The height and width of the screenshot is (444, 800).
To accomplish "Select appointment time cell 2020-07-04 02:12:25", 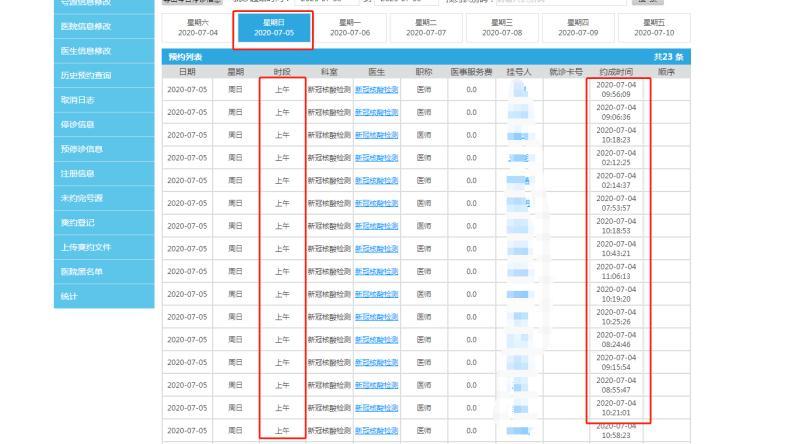I will pyautogui.click(x=616, y=158).
